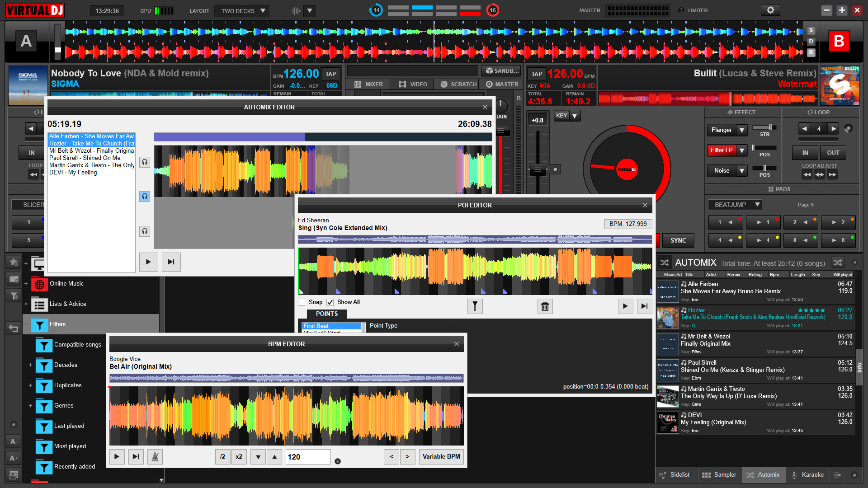Click play button in POI Editor
This screenshot has width=868, height=488.
pos(625,306)
